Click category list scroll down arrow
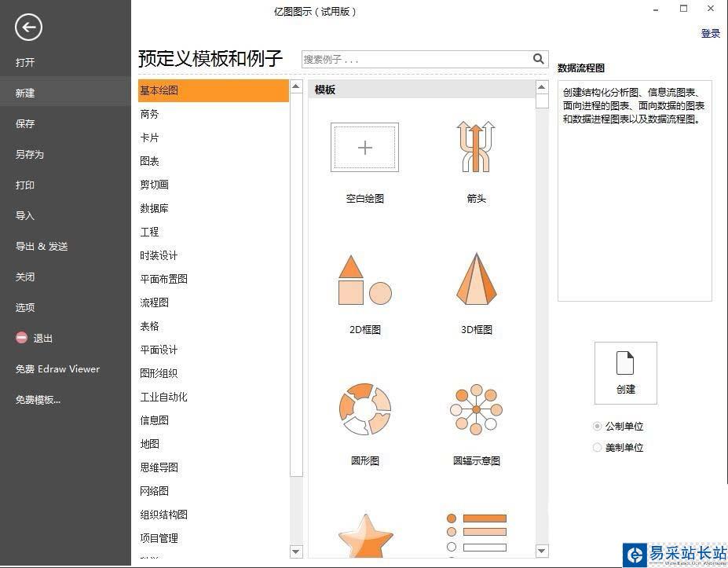The height and width of the screenshot is (568, 728). pyautogui.click(x=296, y=552)
